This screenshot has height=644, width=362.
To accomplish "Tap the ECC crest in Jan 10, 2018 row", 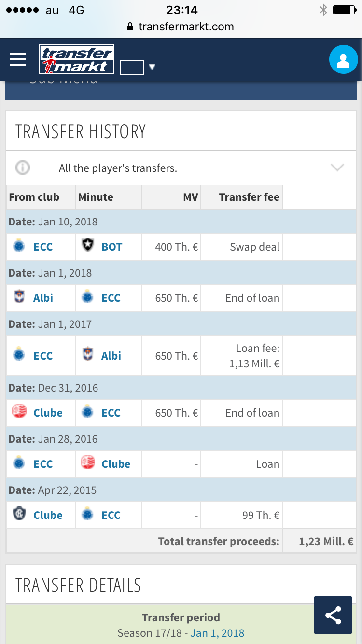I will pos(19,246).
